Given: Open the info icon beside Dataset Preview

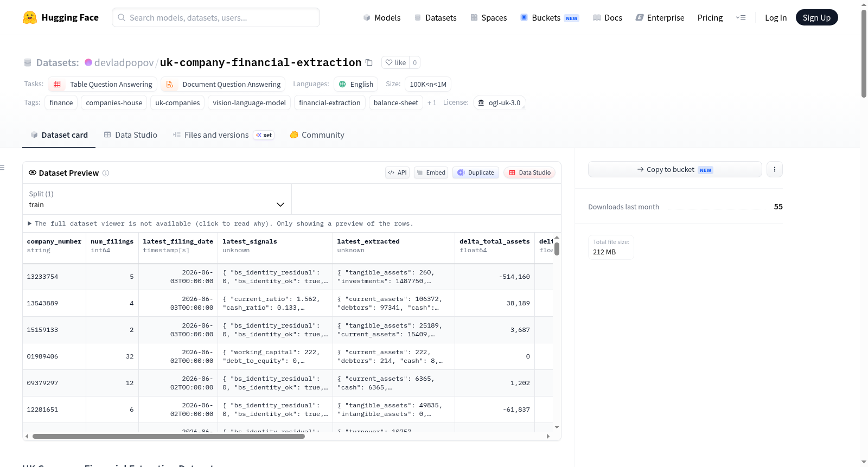Looking at the screenshot, I should pos(106,173).
